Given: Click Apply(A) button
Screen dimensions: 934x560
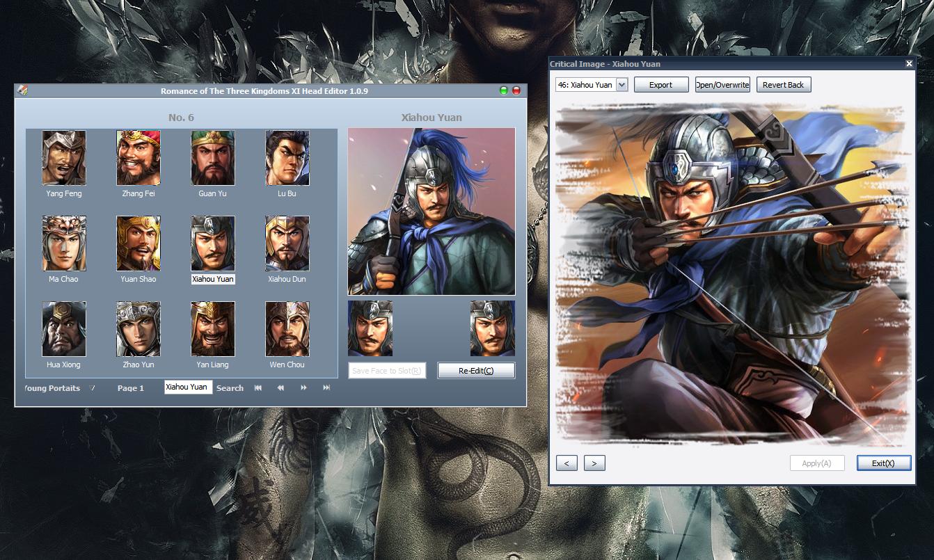Looking at the screenshot, I should [817, 463].
